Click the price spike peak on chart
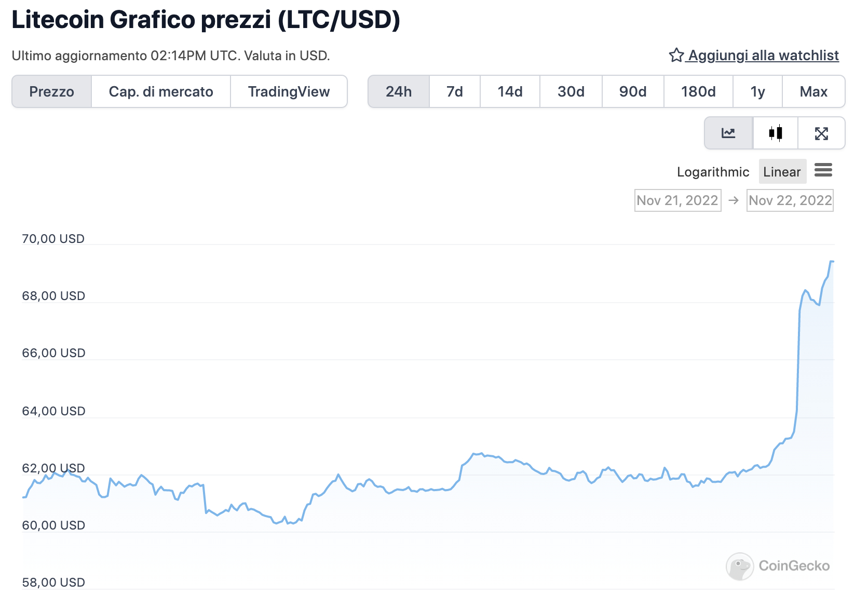The height and width of the screenshot is (597, 868). coord(831,261)
